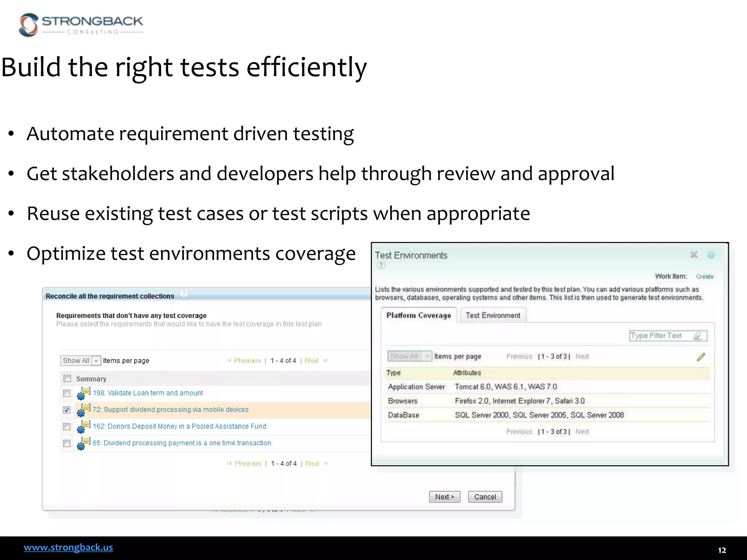Open requirement 72: Support dividend processing
Screen dimensions: 747x560
click(x=170, y=410)
